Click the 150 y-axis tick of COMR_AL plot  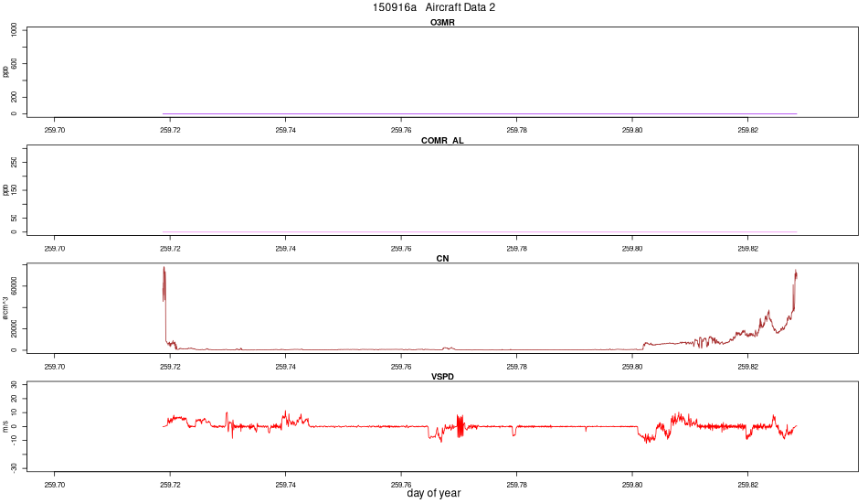pos(14,190)
